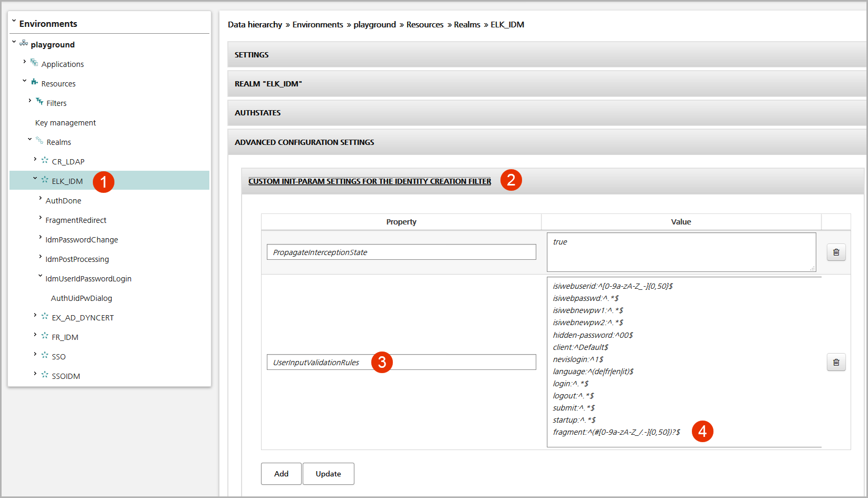Viewport: 868px width, 498px height.
Task: Toggle Custom init-param settings identity creation filter
Action: coord(370,181)
